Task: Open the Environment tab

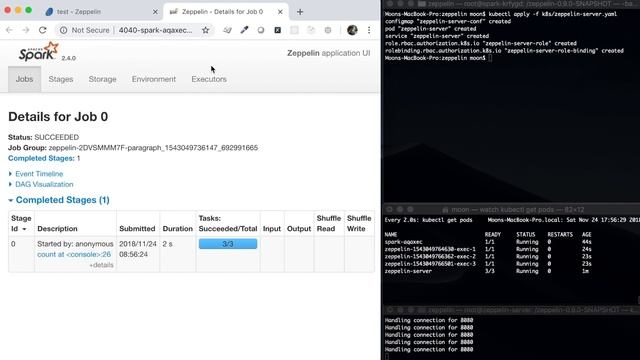Action: point(154,79)
